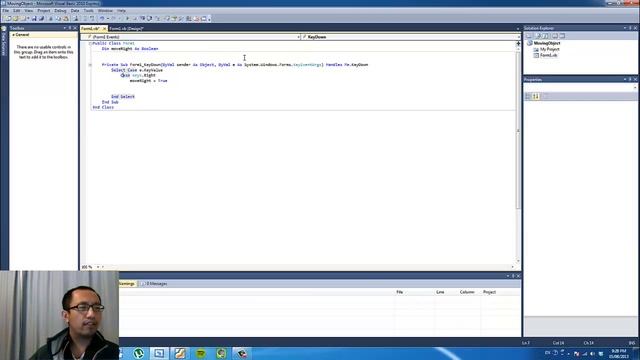Click the New Project toolbar icon
This screenshot has width=640, height=360.
pyautogui.click(x=9, y=18)
